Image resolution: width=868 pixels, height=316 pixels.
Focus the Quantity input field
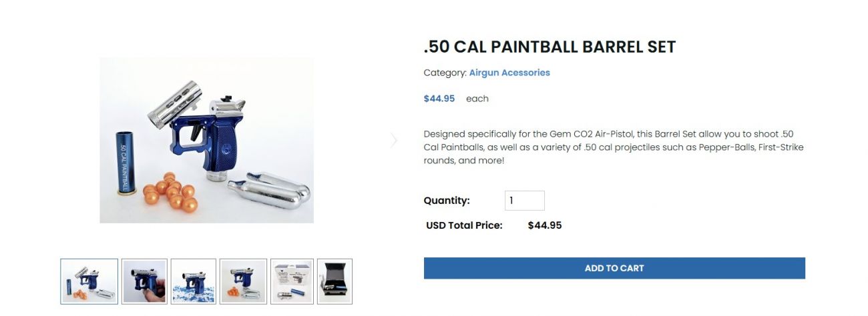point(524,201)
